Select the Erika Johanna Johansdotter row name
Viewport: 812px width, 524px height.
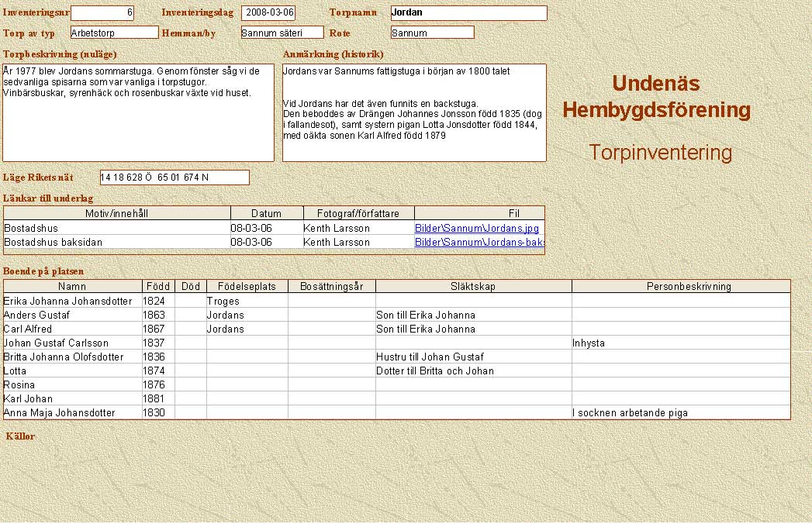[68, 301]
